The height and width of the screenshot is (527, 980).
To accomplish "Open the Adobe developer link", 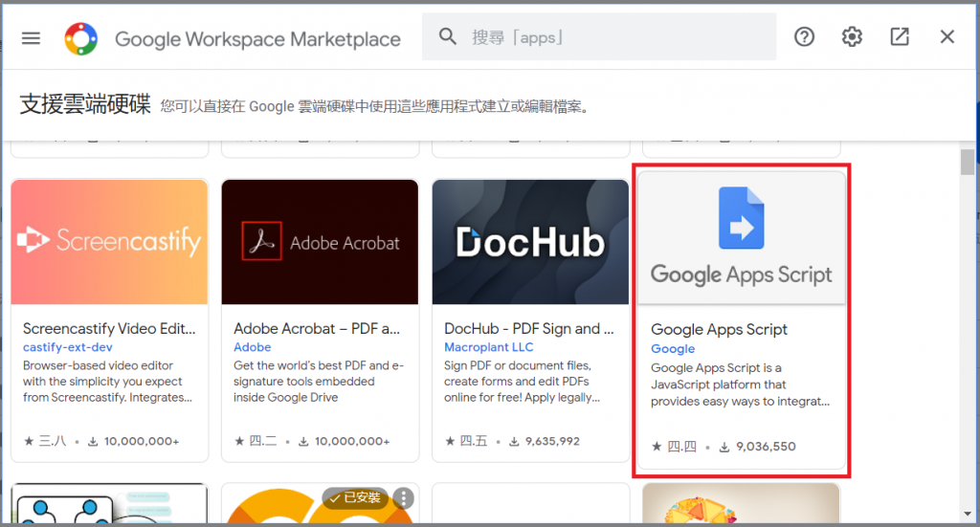I will pos(253,347).
